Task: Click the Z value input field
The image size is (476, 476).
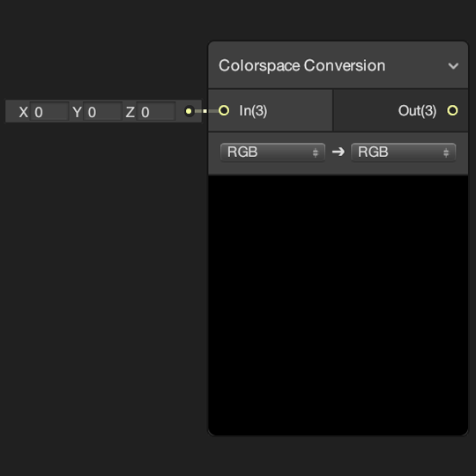Action: [x=156, y=111]
